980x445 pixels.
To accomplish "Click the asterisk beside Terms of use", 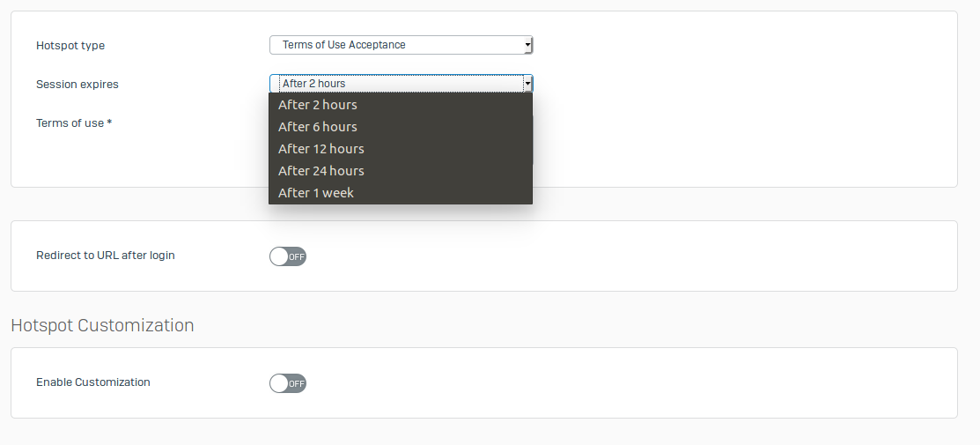I will tap(109, 123).
